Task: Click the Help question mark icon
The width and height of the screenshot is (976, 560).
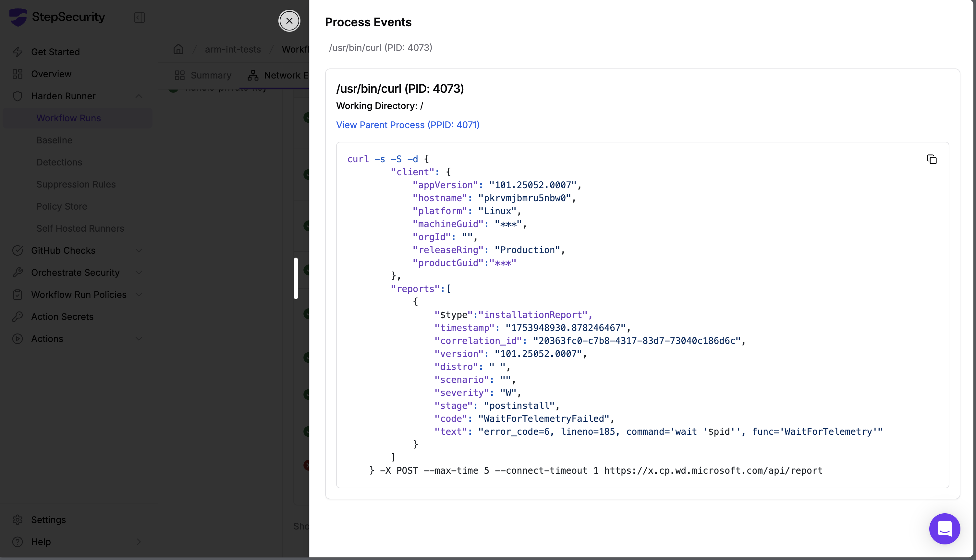Action: 17,542
